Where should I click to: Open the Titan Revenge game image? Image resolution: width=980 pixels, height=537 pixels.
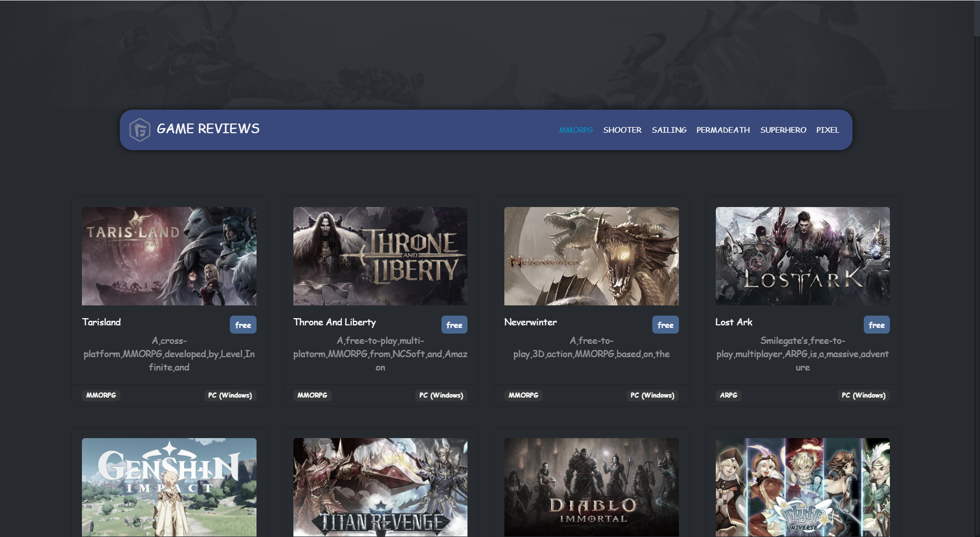pos(380,487)
